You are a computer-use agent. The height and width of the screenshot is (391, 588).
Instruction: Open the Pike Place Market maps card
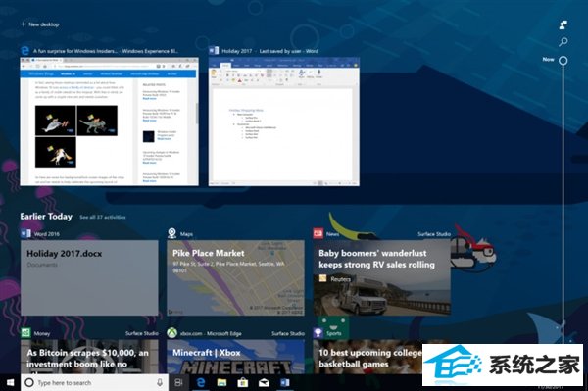click(x=235, y=277)
